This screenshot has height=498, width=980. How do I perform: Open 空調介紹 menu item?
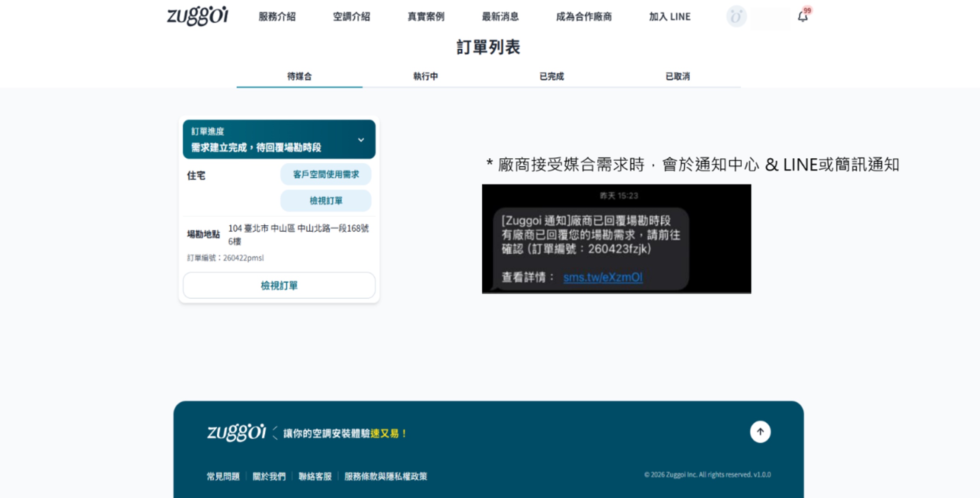pyautogui.click(x=351, y=17)
